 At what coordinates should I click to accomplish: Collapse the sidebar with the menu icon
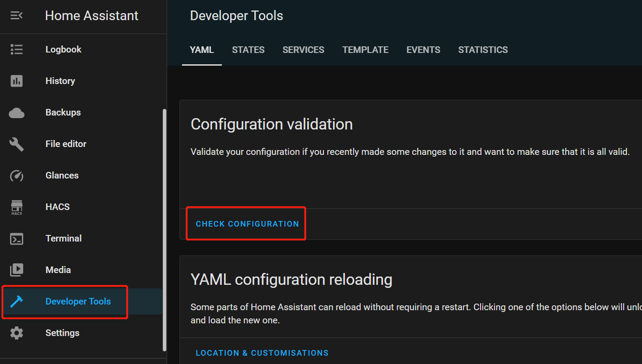17,16
